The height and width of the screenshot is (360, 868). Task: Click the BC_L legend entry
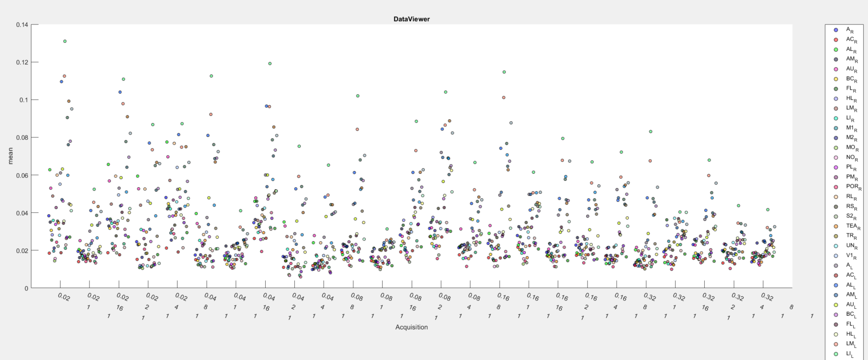pos(845,315)
